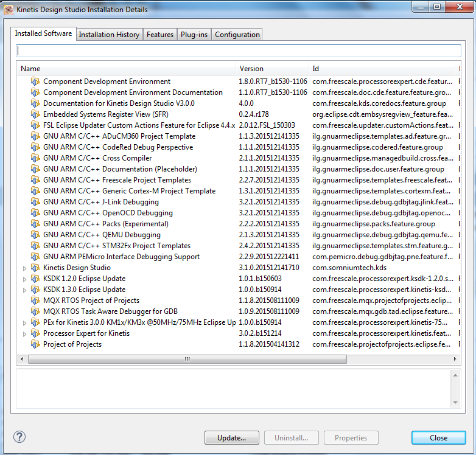The width and height of the screenshot is (476, 455).
Task: Click the Documentation (Placeholder) row icon
Action: click(x=35, y=168)
